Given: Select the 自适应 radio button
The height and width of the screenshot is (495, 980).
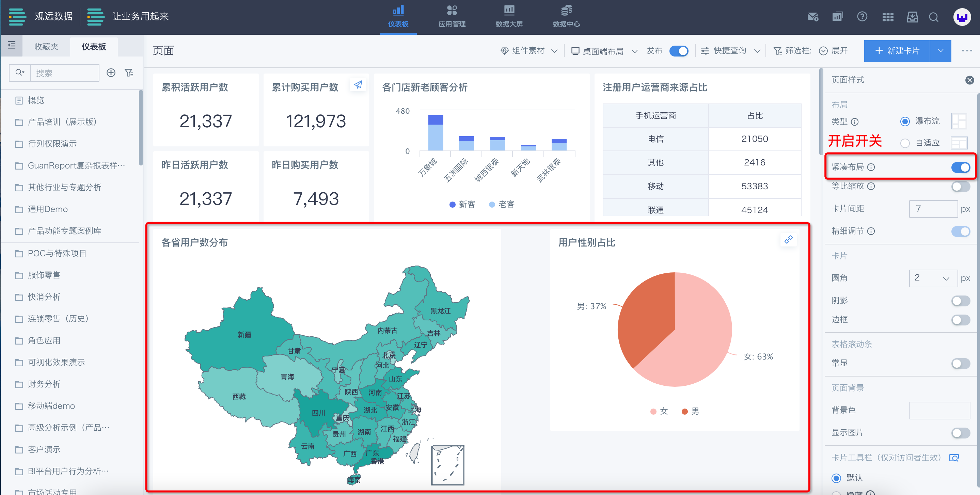Looking at the screenshot, I should click(905, 143).
